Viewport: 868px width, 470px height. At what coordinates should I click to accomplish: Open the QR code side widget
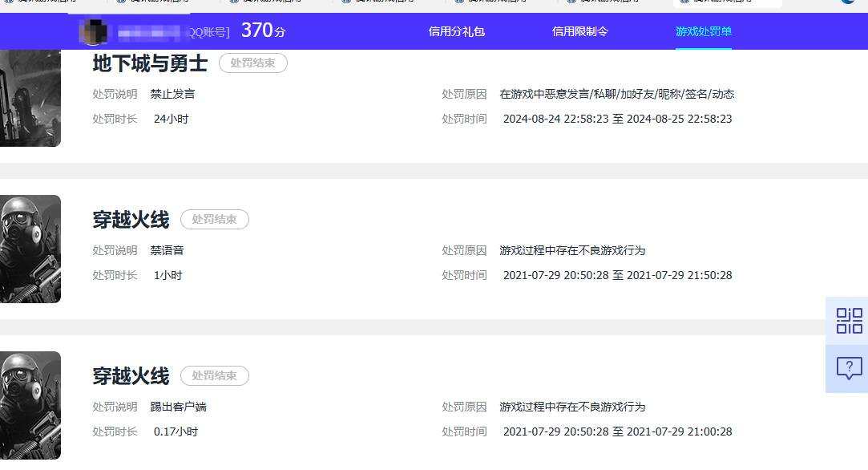pos(848,321)
